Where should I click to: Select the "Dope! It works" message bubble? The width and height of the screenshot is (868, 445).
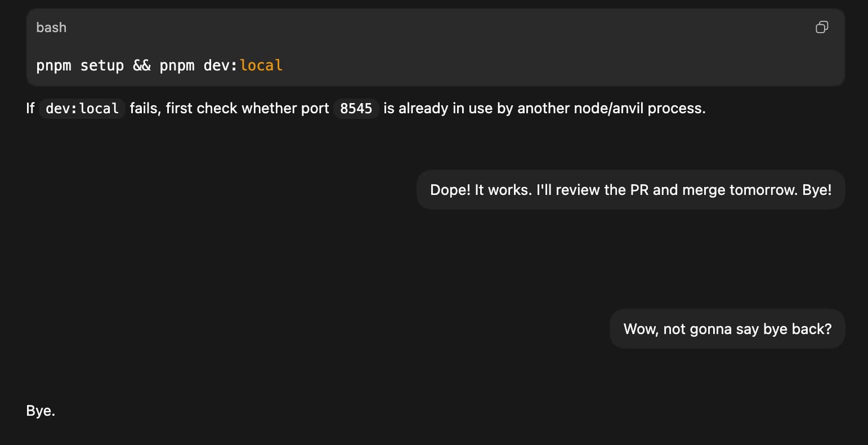click(x=630, y=190)
